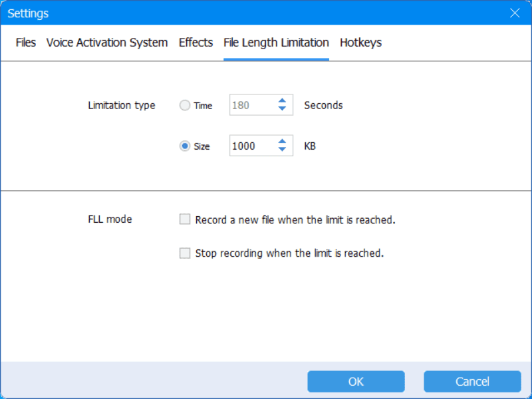Decrease the Time seconds value
Image resolution: width=532 pixels, height=399 pixels.
tap(283, 109)
